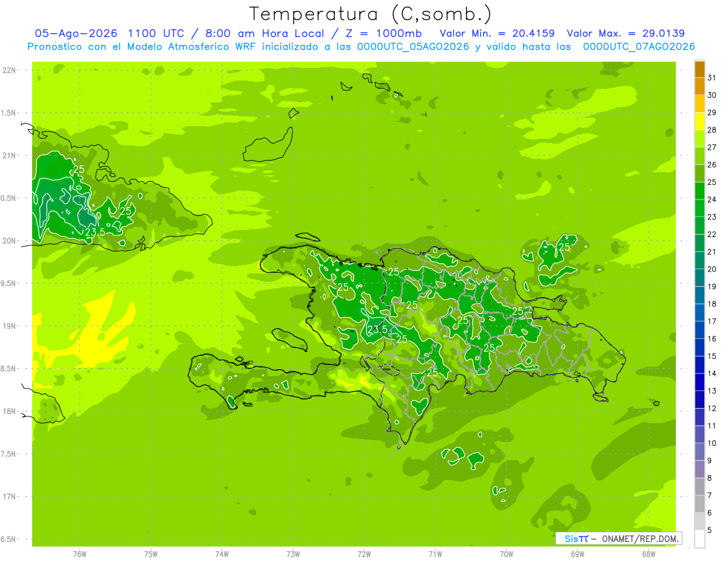Click the date text '05-Ago-2026'
The image size is (728, 562).
point(76,33)
